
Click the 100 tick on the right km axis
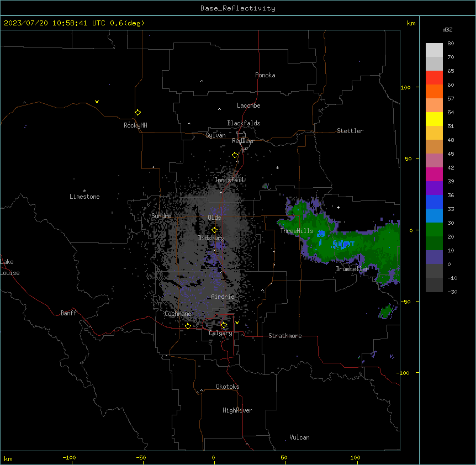(405, 87)
